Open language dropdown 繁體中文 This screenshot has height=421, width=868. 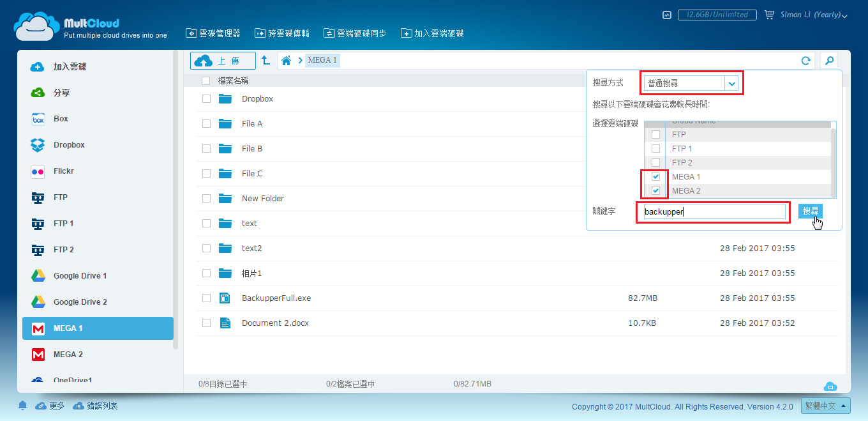point(825,406)
